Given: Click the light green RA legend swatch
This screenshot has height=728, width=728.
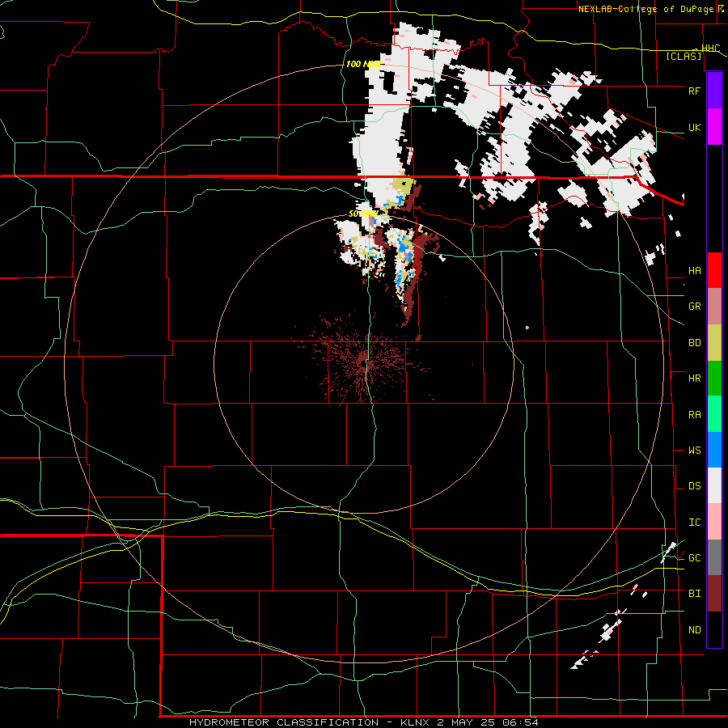Looking at the screenshot, I should coord(714,414).
